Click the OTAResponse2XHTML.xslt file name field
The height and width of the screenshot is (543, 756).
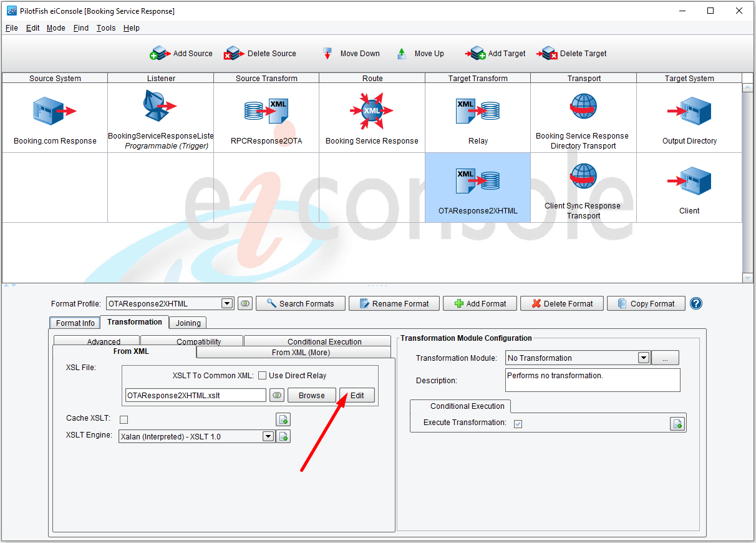196,395
